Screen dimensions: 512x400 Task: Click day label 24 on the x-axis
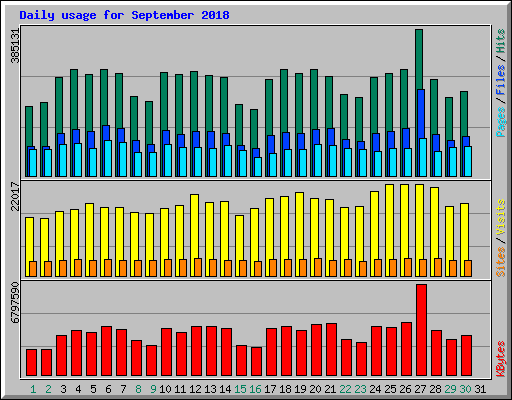pos(375,389)
